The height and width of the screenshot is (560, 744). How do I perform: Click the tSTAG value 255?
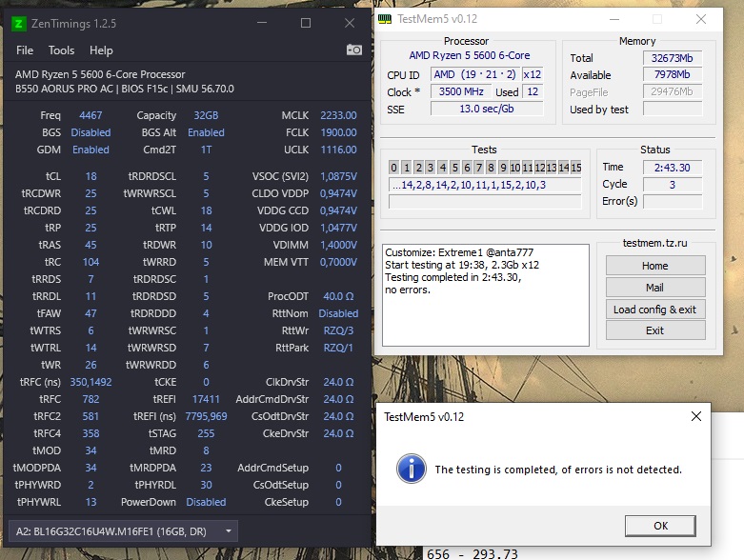pos(206,433)
